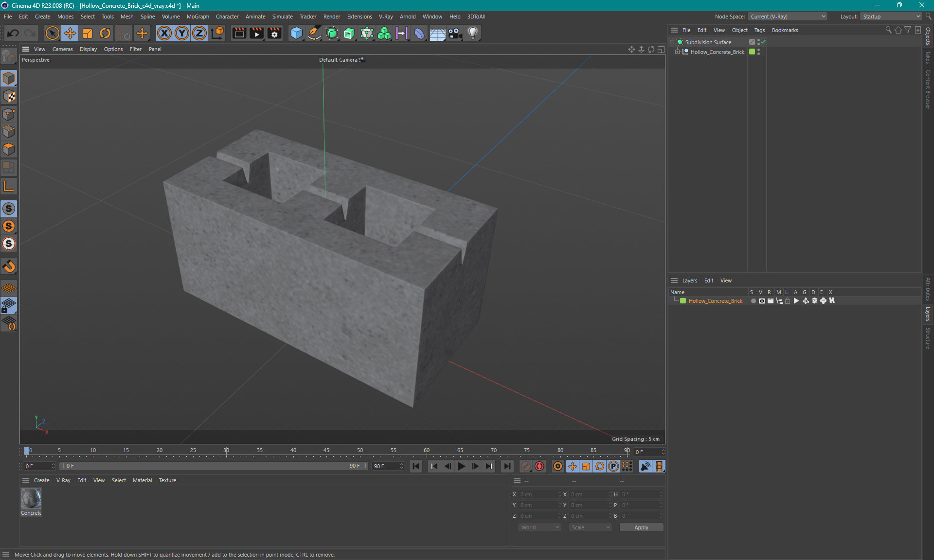Click the coordinate system icon

(217, 33)
